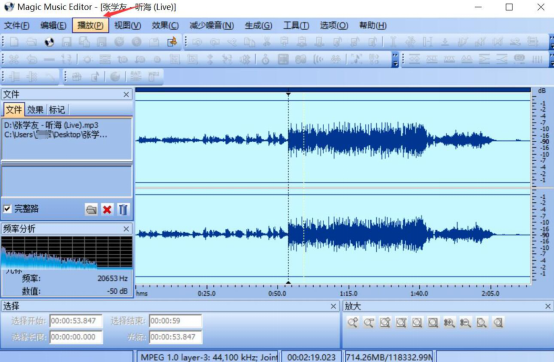The height and width of the screenshot is (363, 554).
Task: Click the 选择长度 field 00:00:00.000
Action: (76, 337)
